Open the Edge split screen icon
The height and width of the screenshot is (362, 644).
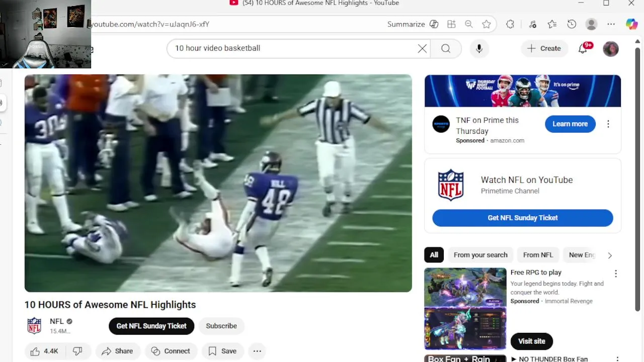click(x=451, y=24)
